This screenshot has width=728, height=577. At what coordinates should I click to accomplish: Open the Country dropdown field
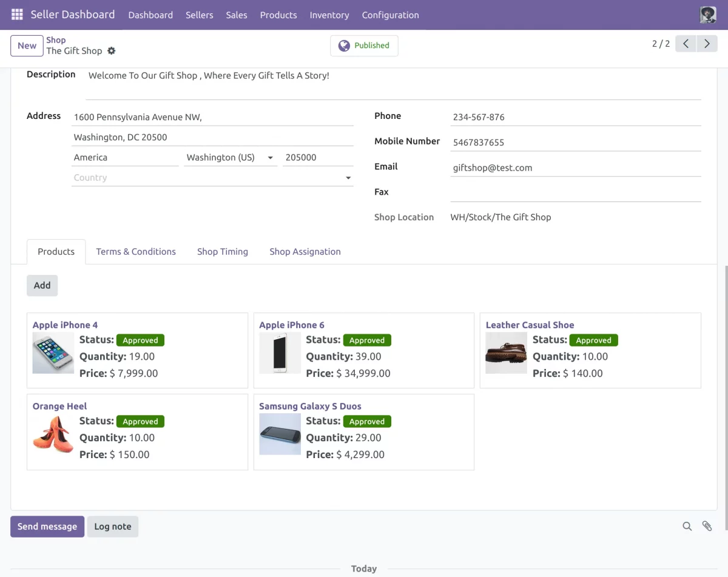212,178
